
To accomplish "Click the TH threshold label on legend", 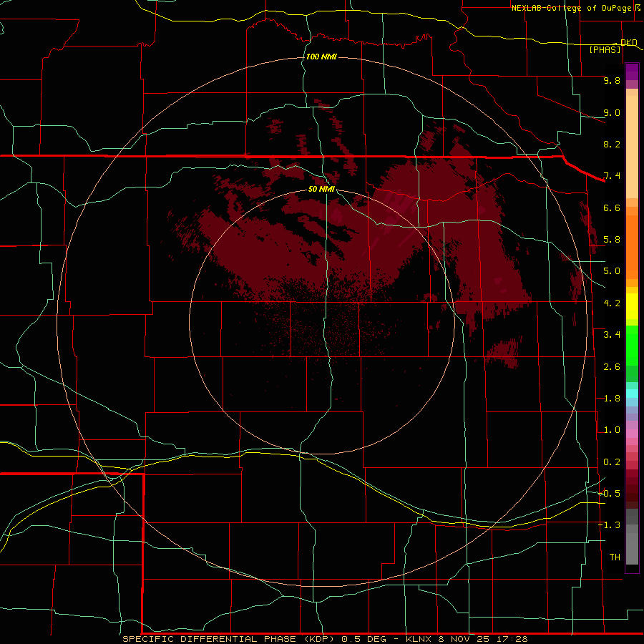I will coord(615,557).
